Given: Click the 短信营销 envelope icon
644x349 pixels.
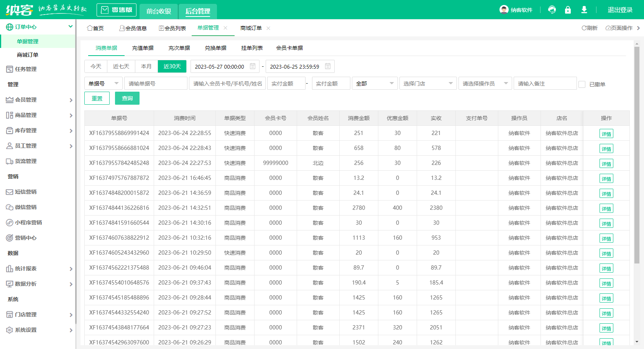Looking at the screenshot, I should tap(10, 192).
